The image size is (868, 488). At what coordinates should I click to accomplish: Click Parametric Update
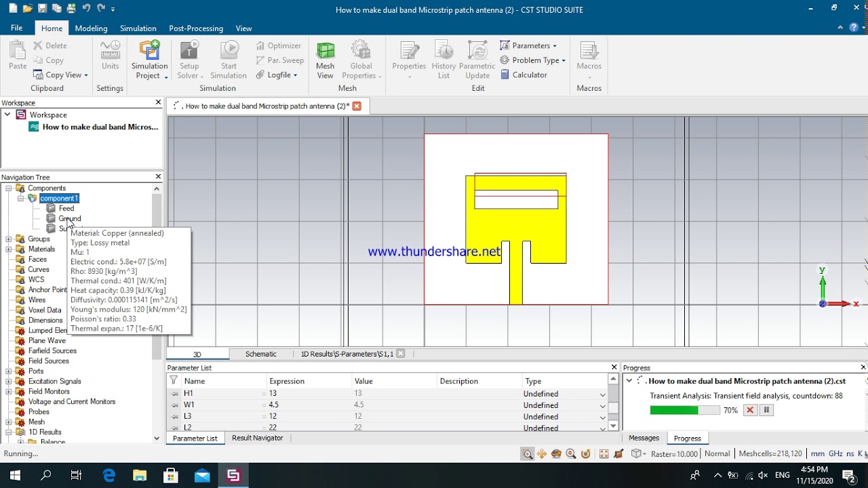tap(477, 60)
